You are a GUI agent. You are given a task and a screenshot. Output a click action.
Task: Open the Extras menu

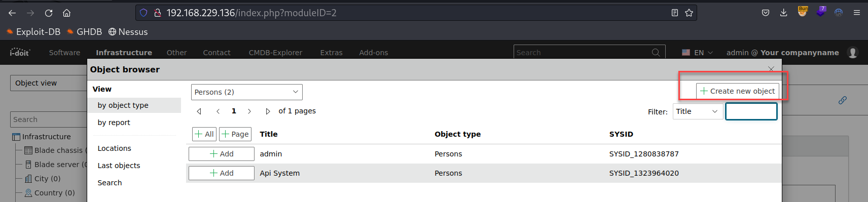(331, 53)
